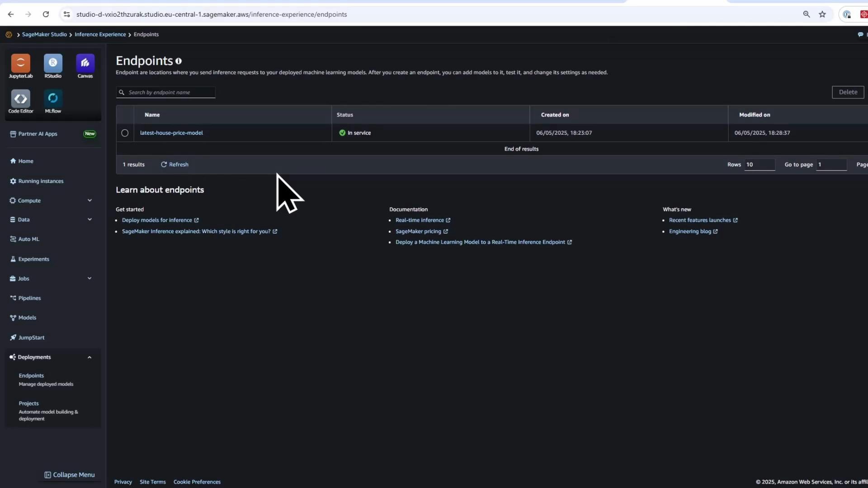This screenshot has width=868, height=488.
Task: Open Home in the sidebar
Action: tap(22, 161)
